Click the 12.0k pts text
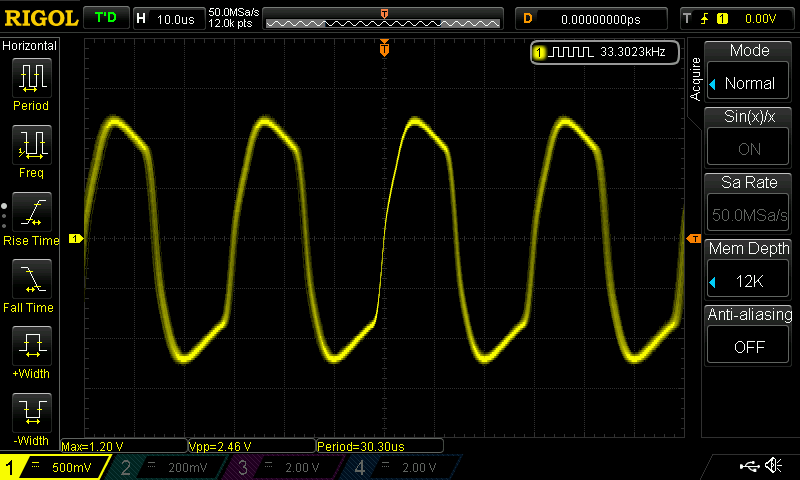This screenshot has height=480, width=800. pos(230,23)
